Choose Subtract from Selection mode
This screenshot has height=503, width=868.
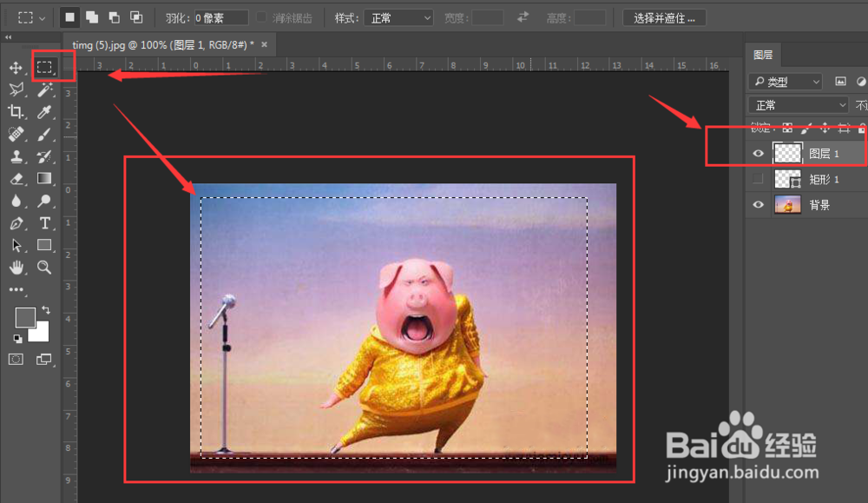(114, 17)
